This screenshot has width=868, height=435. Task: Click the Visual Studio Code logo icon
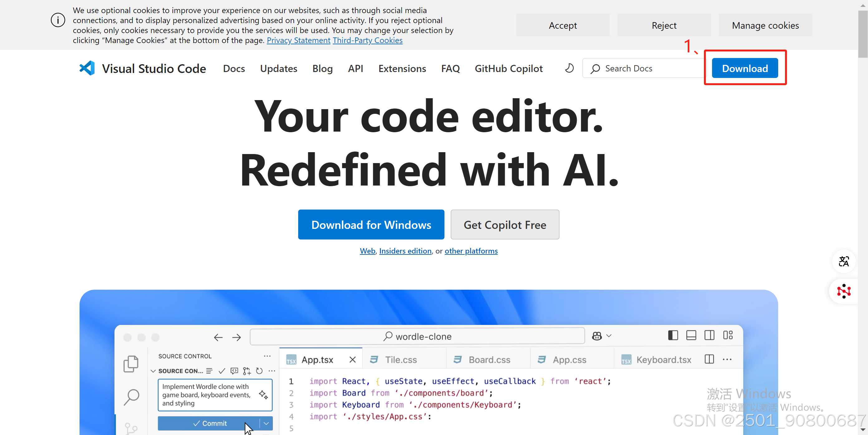[x=87, y=68]
